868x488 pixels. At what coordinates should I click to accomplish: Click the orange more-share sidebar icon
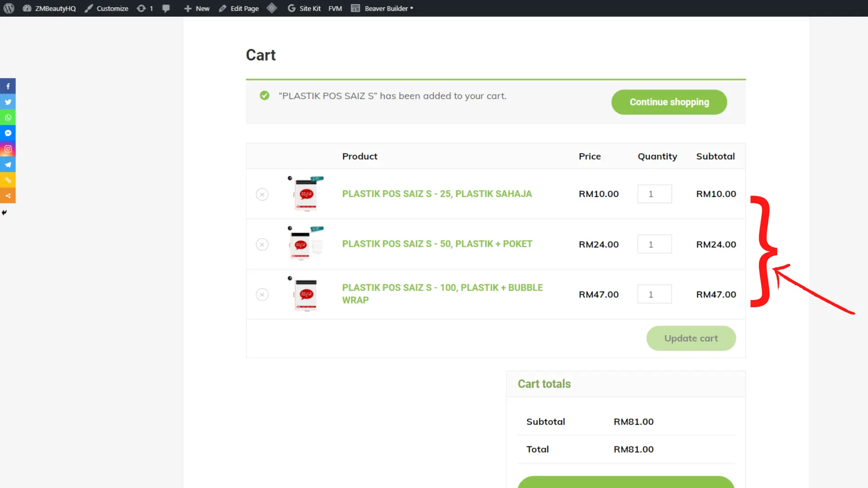coord(8,196)
